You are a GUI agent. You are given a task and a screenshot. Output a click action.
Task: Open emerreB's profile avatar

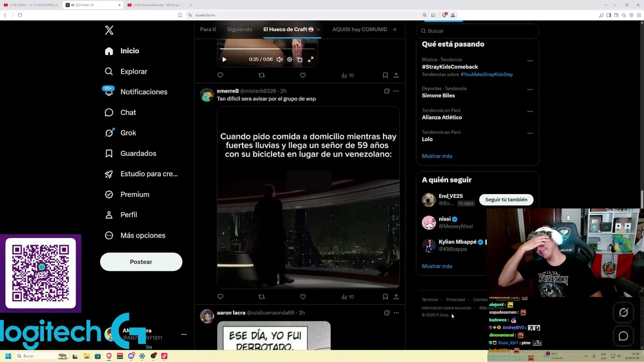point(207,95)
